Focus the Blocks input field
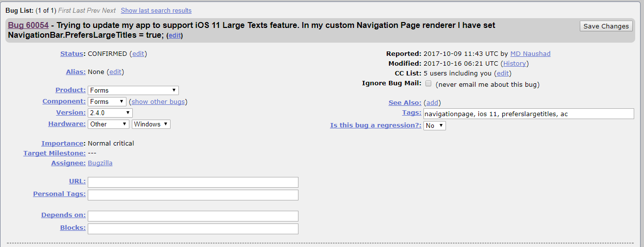Image resolution: width=644 pixels, height=247 pixels. point(193,229)
